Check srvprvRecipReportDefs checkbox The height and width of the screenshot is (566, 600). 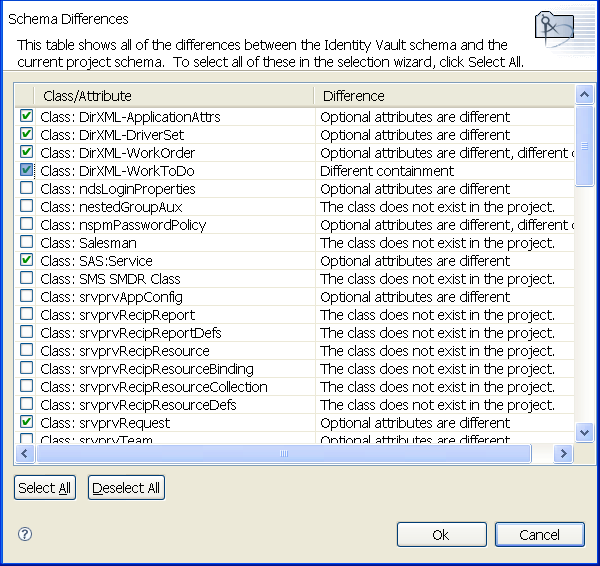[26, 331]
